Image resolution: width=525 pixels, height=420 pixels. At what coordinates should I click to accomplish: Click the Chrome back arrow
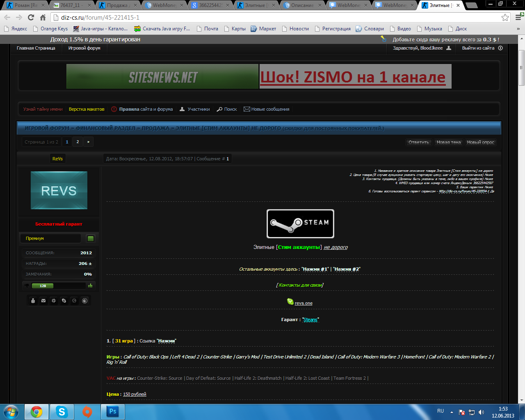point(7,18)
